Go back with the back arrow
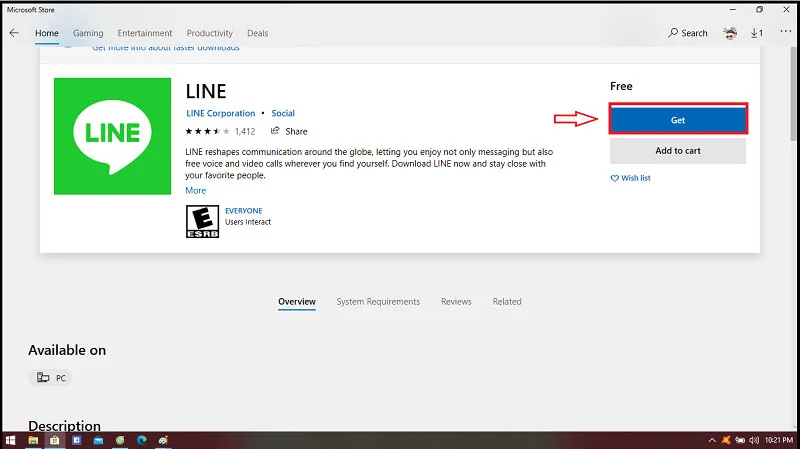This screenshot has width=800, height=449. pyautogui.click(x=14, y=33)
